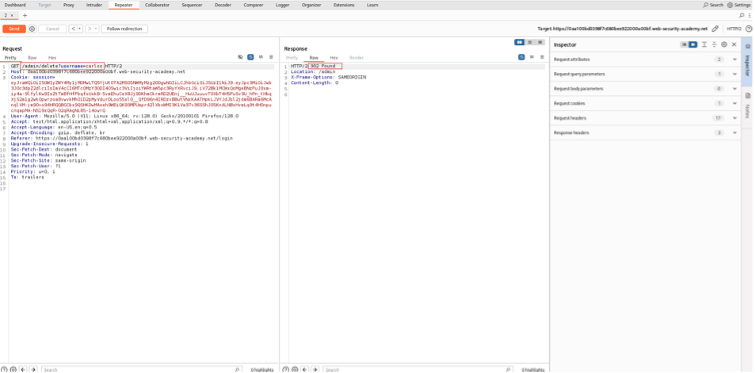Select side-by-side layout view

tap(519, 42)
